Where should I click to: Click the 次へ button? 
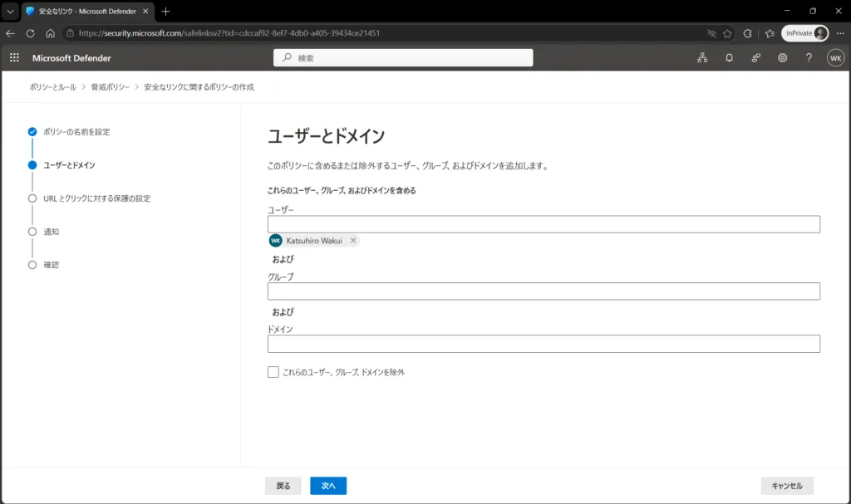[x=328, y=486]
